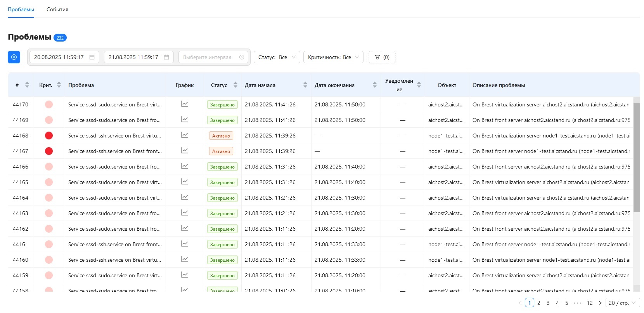Viewport: 644px width, 313px height.
Task: Click calendar icon in start date field
Action: [92, 57]
